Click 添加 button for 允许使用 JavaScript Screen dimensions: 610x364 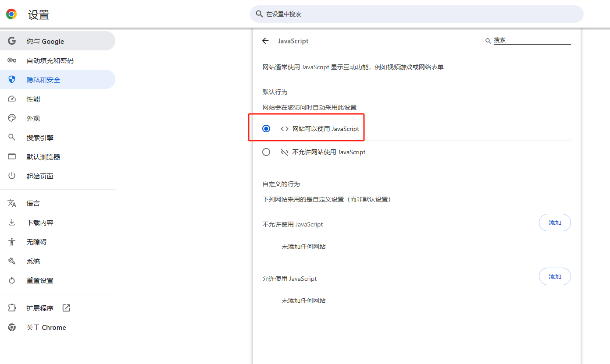pyautogui.click(x=555, y=276)
